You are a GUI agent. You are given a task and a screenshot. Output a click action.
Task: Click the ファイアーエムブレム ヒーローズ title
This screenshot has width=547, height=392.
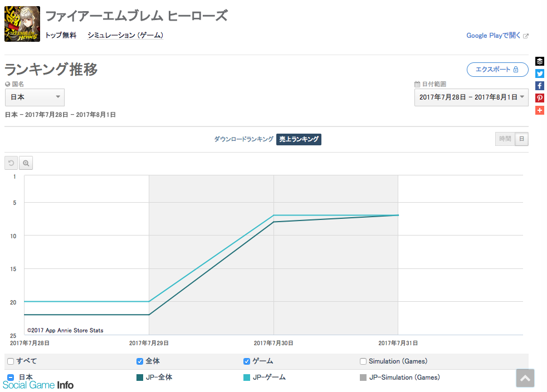click(136, 16)
